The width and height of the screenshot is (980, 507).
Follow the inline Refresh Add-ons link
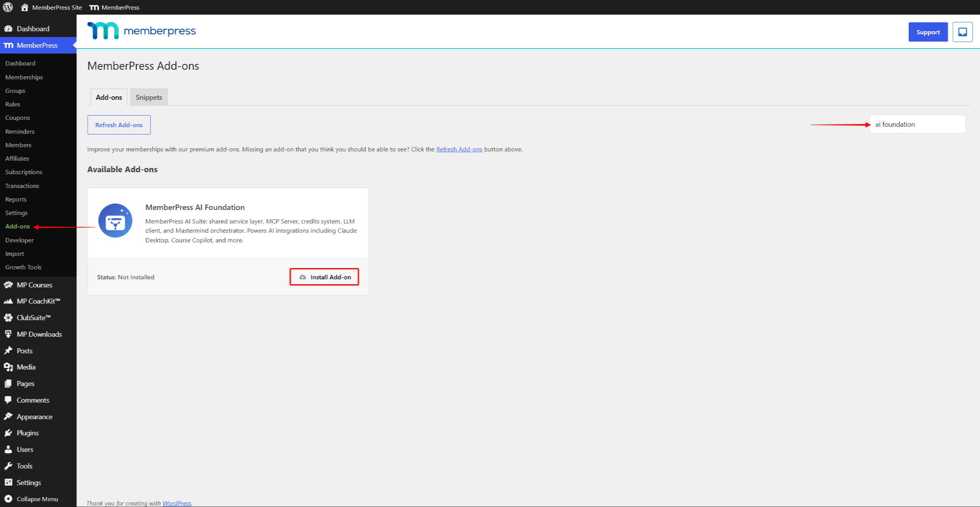point(459,149)
